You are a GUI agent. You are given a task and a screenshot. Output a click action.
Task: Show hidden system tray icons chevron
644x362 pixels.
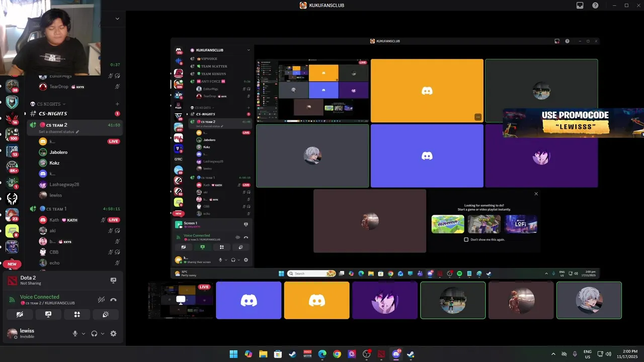[x=553, y=354]
